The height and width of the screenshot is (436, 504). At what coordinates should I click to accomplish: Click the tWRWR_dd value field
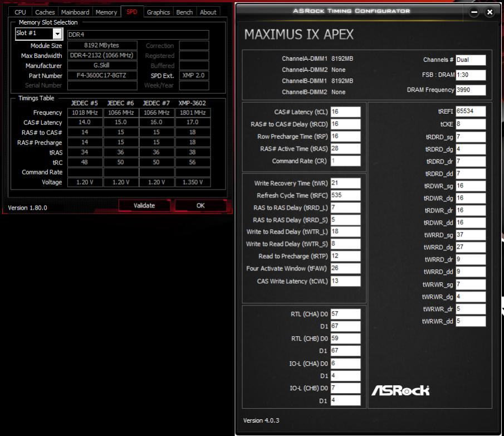click(471, 321)
